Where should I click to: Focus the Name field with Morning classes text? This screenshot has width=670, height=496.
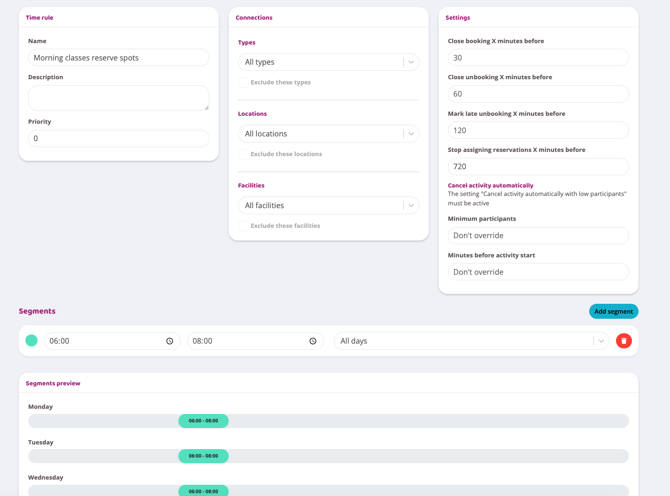tap(118, 58)
